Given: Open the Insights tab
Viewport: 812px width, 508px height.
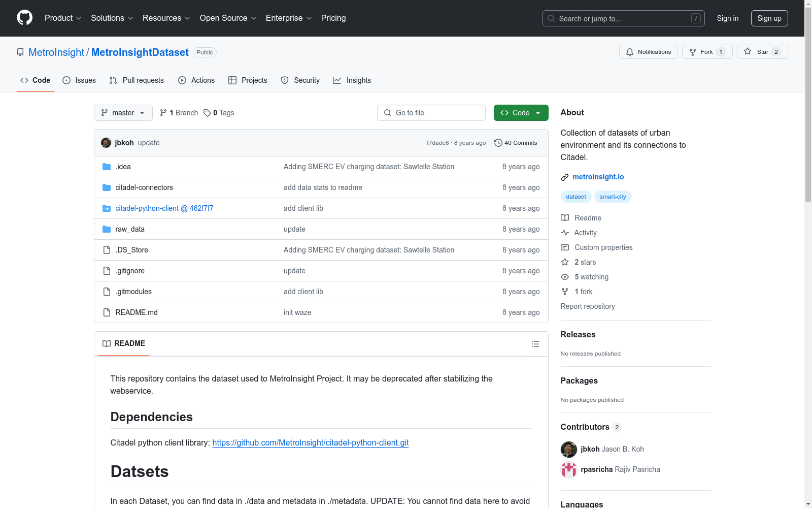Looking at the screenshot, I should tap(352, 80).
